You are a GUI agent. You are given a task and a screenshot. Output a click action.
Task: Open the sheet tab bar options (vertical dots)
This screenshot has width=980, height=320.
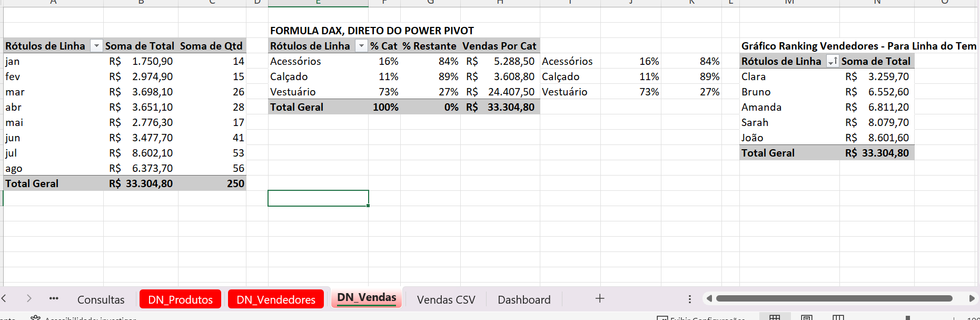(690, 299)
